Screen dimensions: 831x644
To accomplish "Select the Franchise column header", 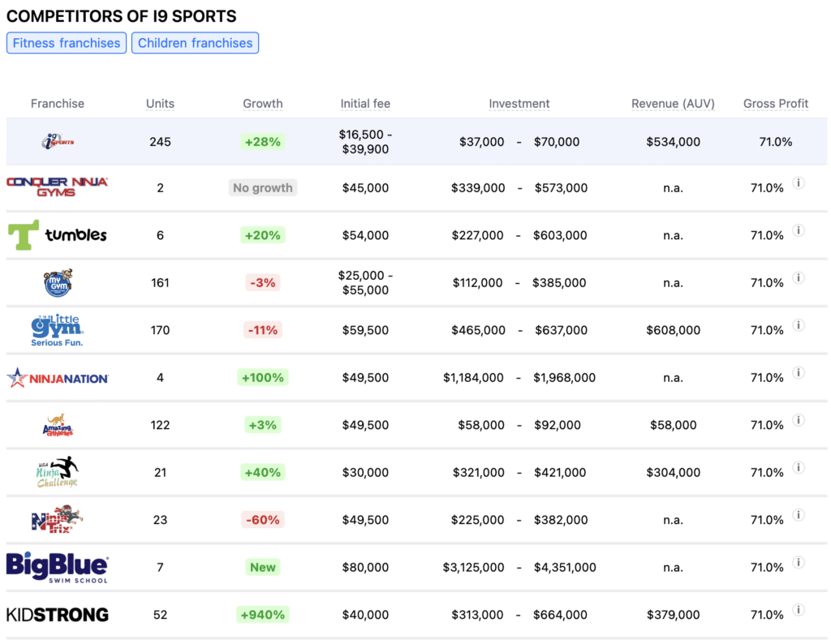I will coord(58,103).
